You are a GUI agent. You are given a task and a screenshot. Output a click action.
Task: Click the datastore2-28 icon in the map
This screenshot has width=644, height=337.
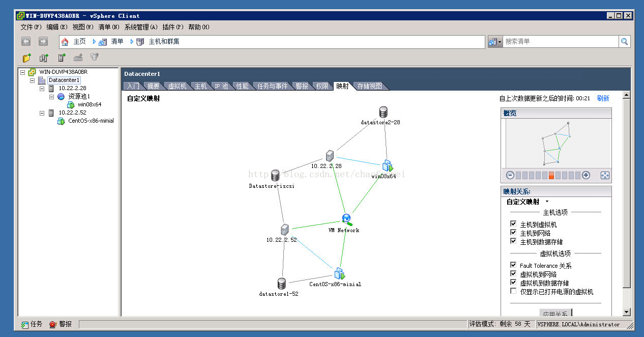[383, 112]
